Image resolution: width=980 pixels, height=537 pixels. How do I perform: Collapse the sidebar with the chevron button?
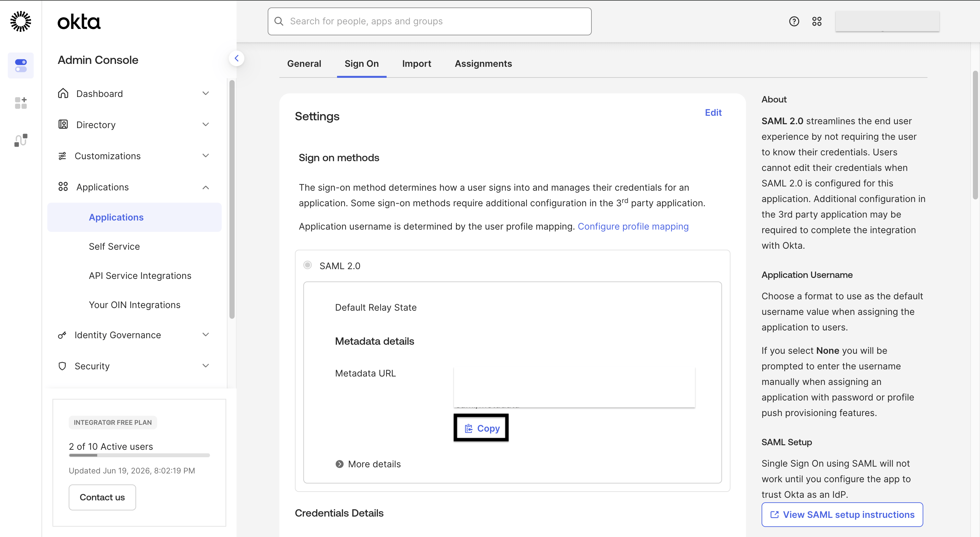[x=237, y=58]
